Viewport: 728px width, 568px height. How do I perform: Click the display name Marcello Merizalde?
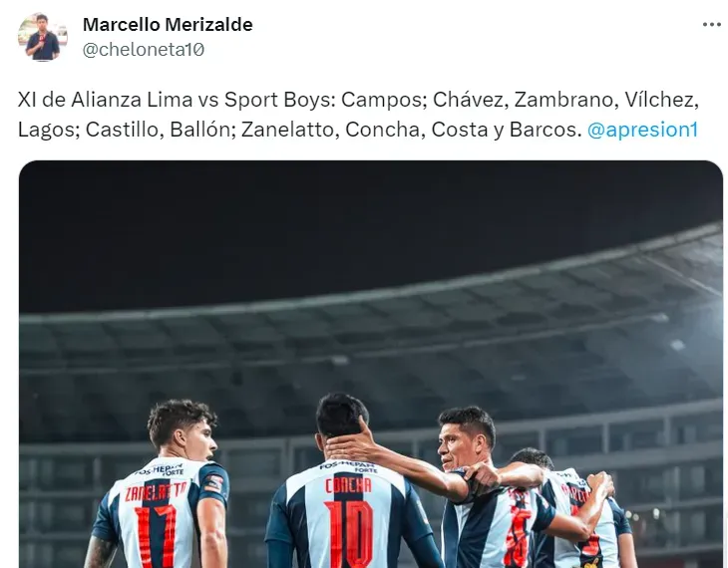(168, 25)
